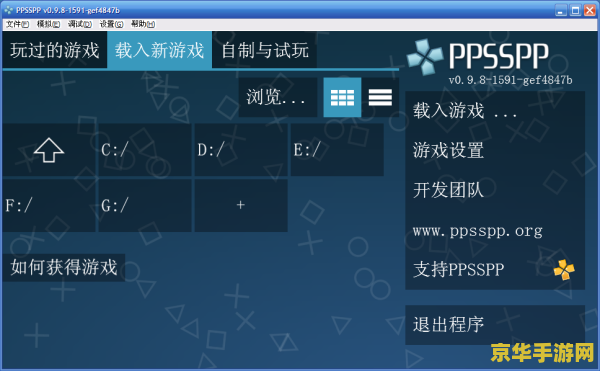Switch to grid view layout icon
Viewport: 600px width, 371px height.
coord(342,97)
